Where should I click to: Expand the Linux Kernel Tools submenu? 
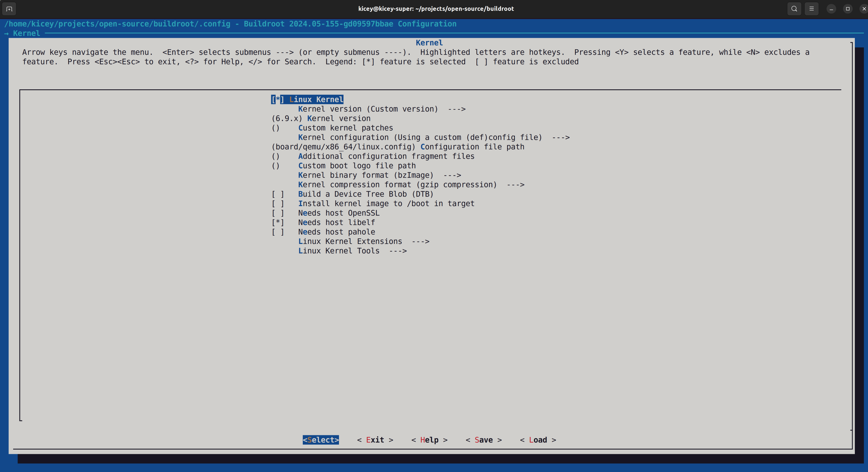338,251
